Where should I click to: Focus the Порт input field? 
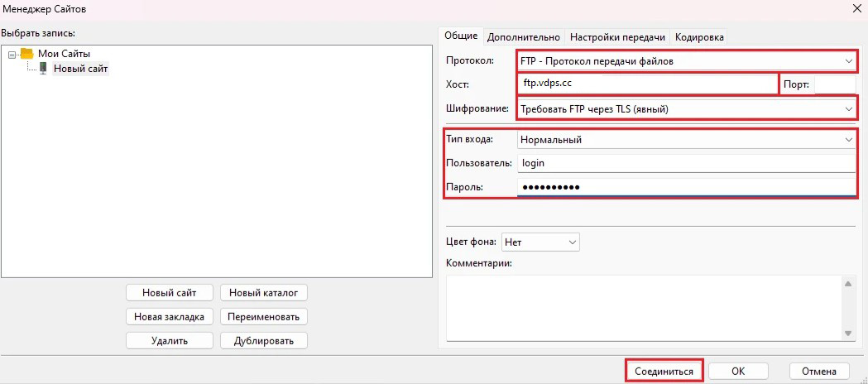(834, 85)
